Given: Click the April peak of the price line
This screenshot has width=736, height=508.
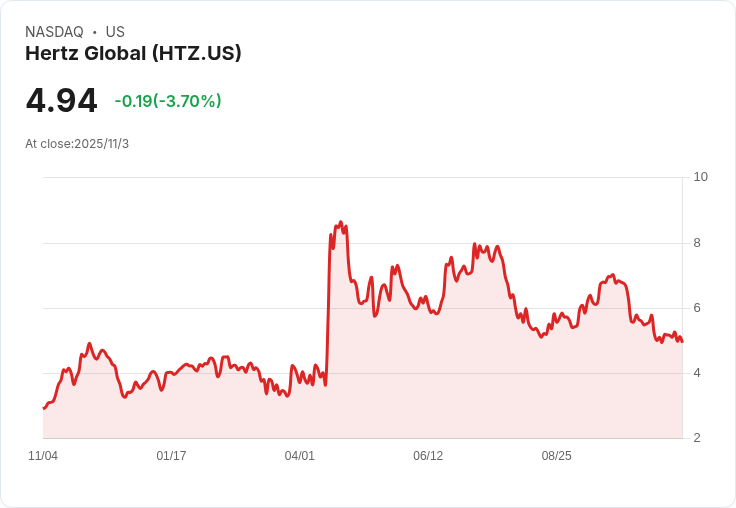Looking at the screenshot, I should (341, 222).
